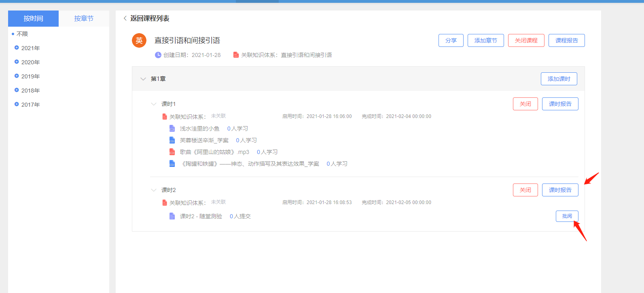Click the file icon beside 浅水洼里的小鱼
This screenshot has height=293, width=644.
(x=172, y=129)
